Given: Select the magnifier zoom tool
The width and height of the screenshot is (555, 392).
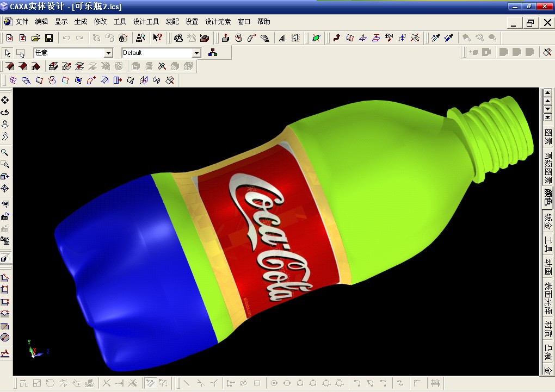Looking at the screenshot, I should point(4,152).
